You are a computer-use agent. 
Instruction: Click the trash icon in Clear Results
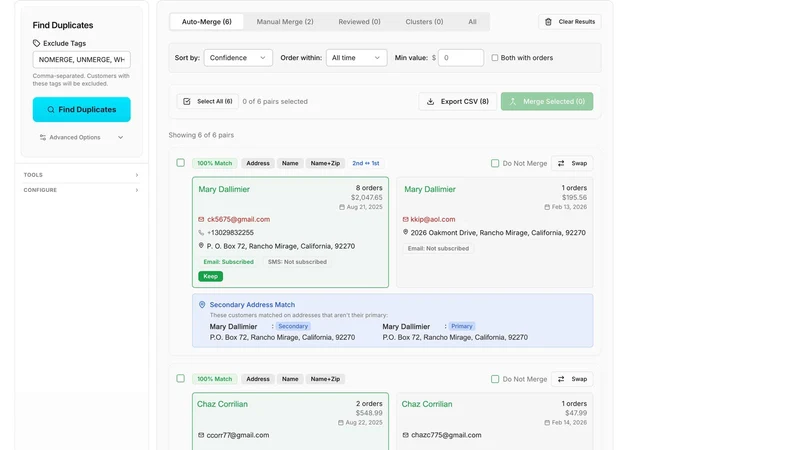(548, 22)
